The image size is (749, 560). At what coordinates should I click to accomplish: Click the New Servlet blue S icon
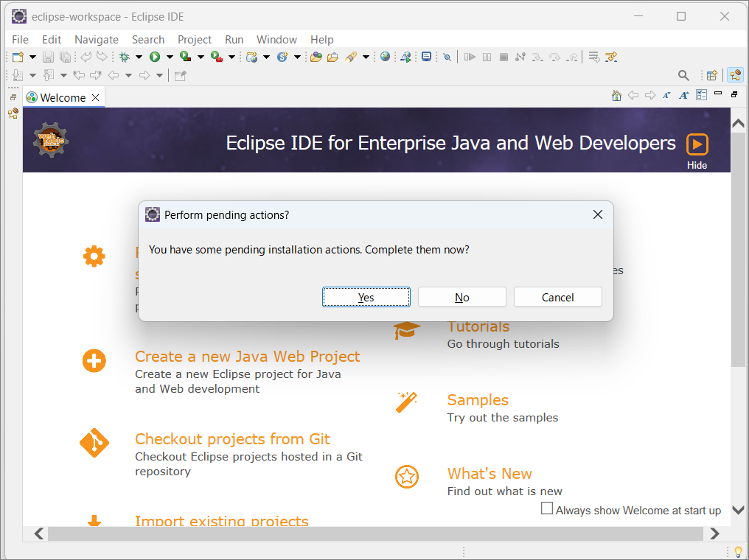[282, 57]
